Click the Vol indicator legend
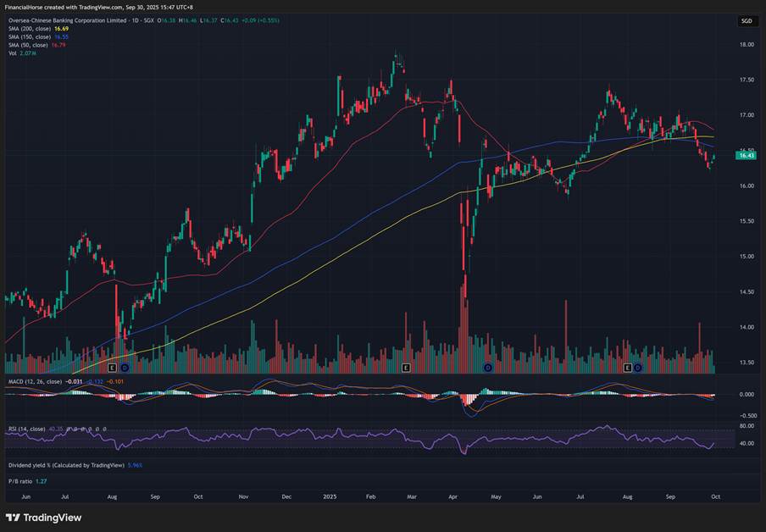Image resolution: width=766 pixels, height=532 pixels. 13,53
